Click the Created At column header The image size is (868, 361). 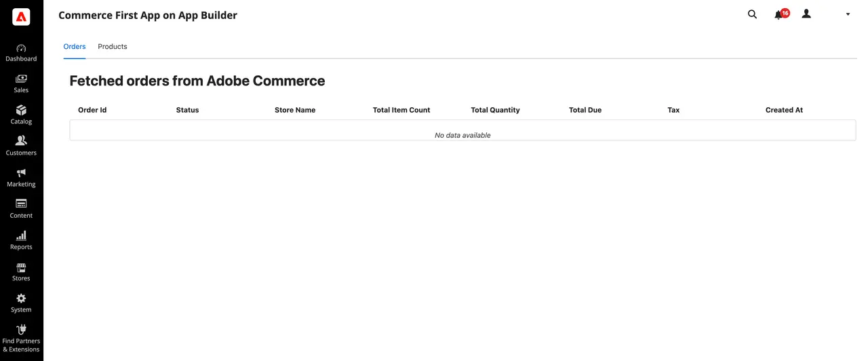pyautogui.click(x=784, y=110)
